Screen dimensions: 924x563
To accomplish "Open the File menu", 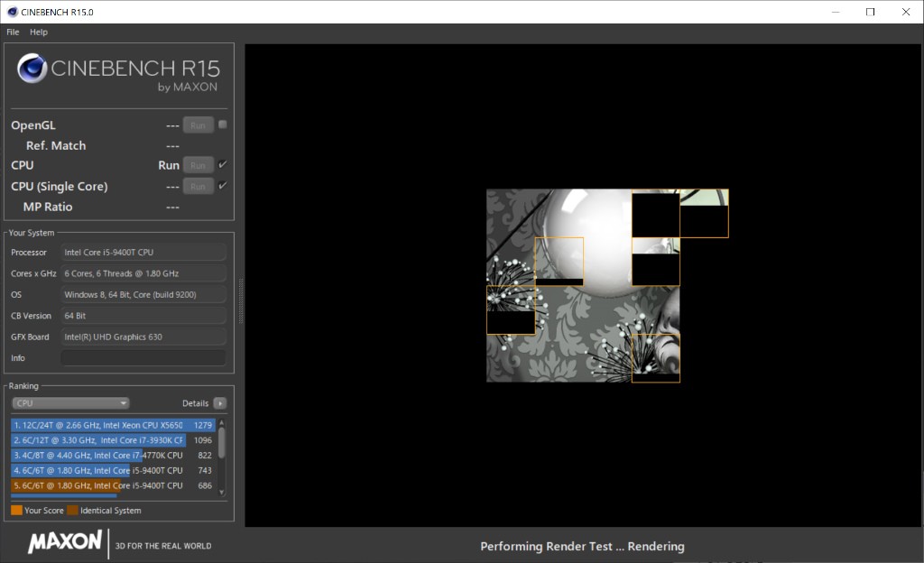I will click(13, 32).
